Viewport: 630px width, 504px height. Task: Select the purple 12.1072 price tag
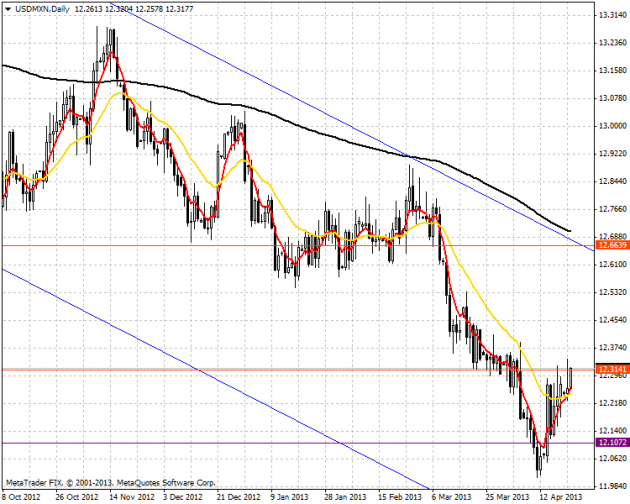[610, 442]
